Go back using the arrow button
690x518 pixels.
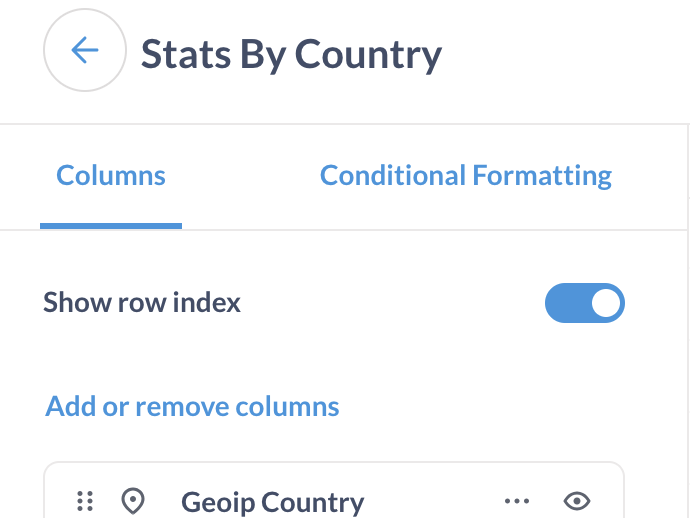85,51
